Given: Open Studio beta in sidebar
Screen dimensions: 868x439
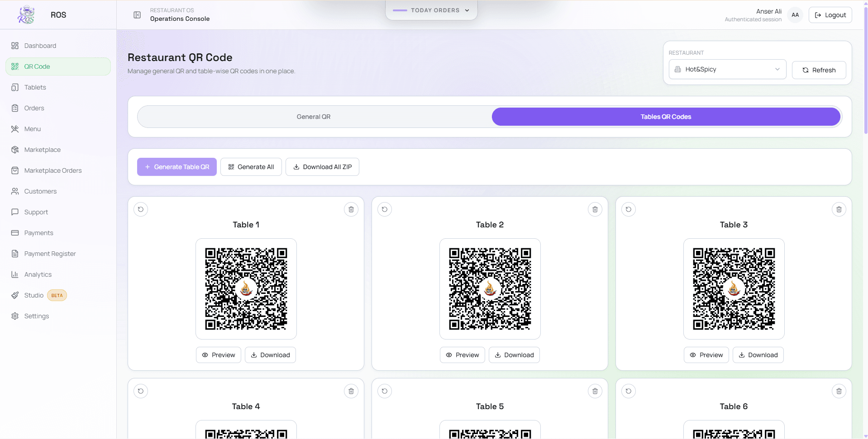Looking at the screenshot, I should 58,295.
